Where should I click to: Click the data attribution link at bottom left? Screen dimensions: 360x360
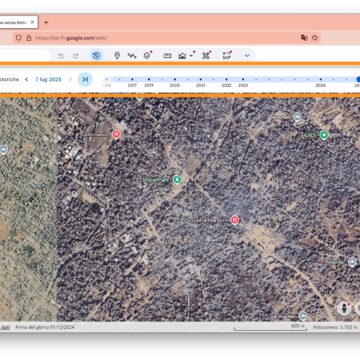click(6, 327)
